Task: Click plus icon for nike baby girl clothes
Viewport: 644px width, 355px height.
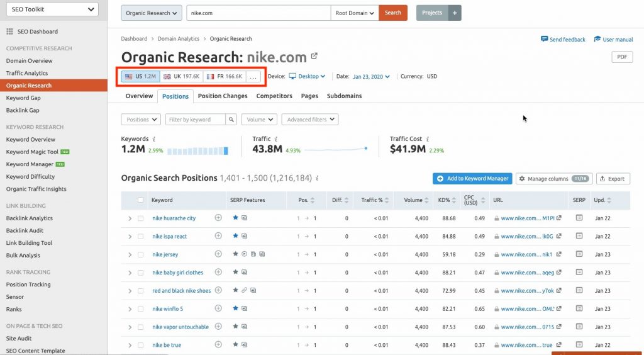Action: [x=218, y=272]
